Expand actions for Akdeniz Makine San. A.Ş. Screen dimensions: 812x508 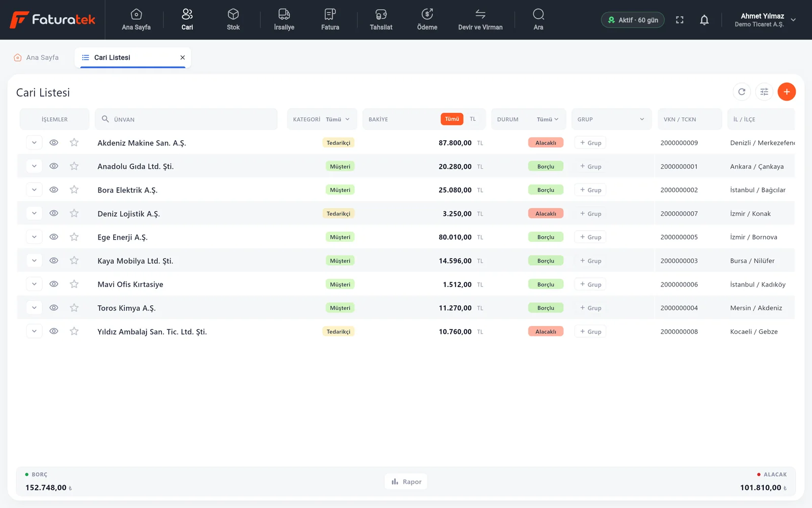[34, 143]
